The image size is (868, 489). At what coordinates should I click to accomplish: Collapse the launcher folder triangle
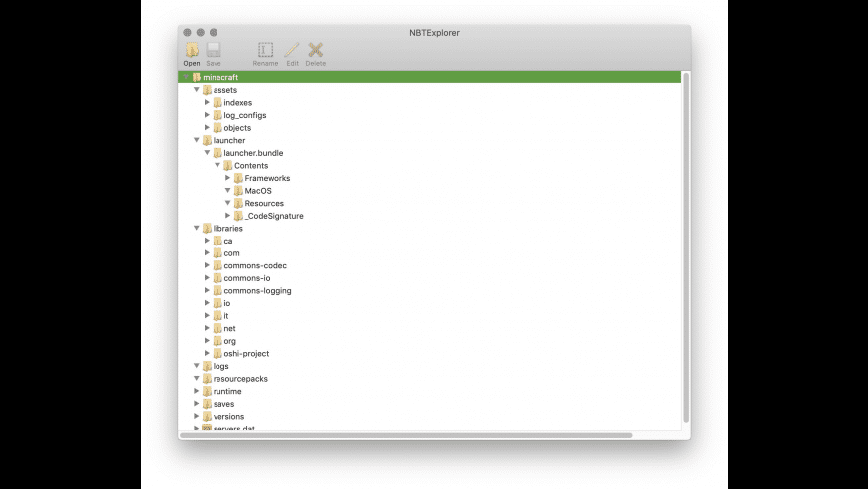196,140
